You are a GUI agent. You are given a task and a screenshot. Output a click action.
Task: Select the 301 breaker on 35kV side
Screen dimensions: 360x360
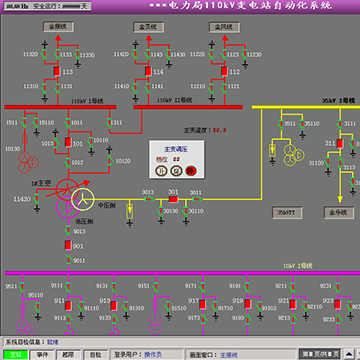point(173,199)
